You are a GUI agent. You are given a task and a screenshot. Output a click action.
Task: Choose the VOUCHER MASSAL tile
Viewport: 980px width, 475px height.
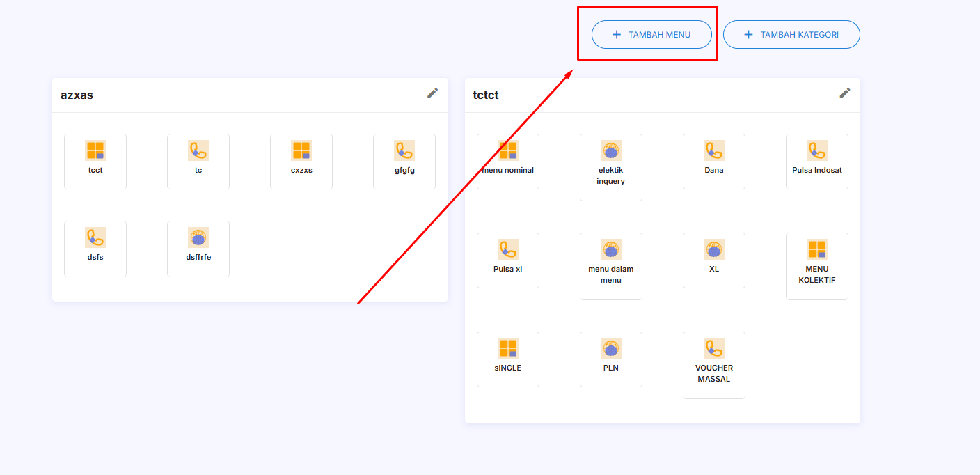(x=714, y=365)
